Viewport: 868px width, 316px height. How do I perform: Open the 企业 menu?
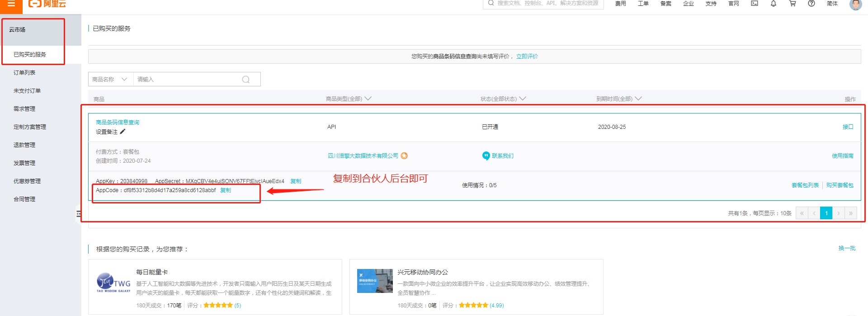pos(689,4)
